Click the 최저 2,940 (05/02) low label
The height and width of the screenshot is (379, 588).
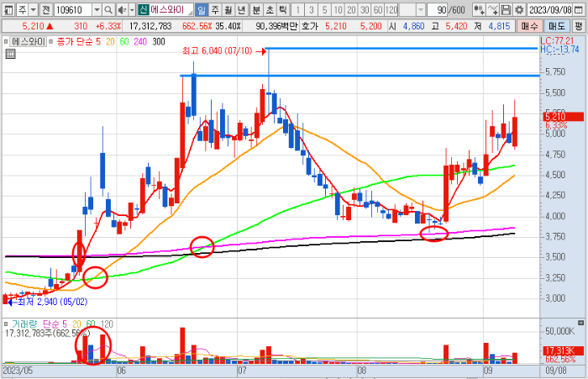pos(52,302)
